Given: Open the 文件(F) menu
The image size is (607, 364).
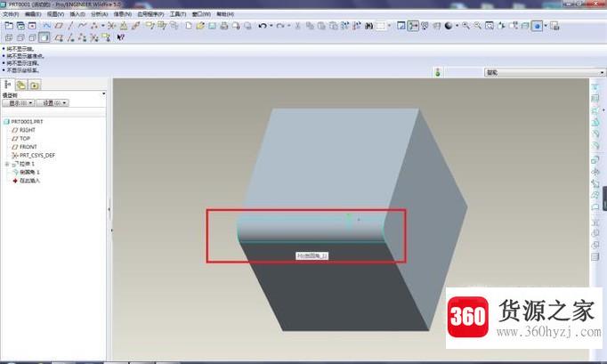Looking at the screenshot, I should 11,14.
